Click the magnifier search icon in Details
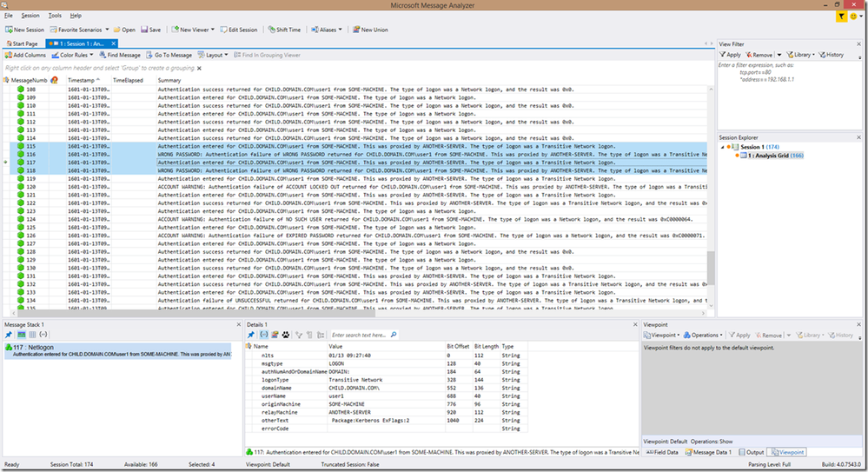Viewport: 868px width, 472px height. (x=394, y=335)
